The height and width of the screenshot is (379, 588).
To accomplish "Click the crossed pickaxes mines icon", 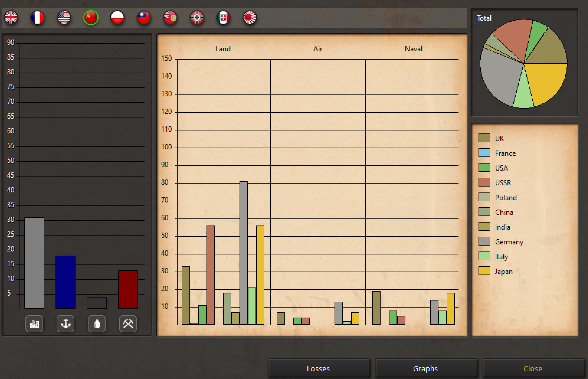I will [128, 324].
